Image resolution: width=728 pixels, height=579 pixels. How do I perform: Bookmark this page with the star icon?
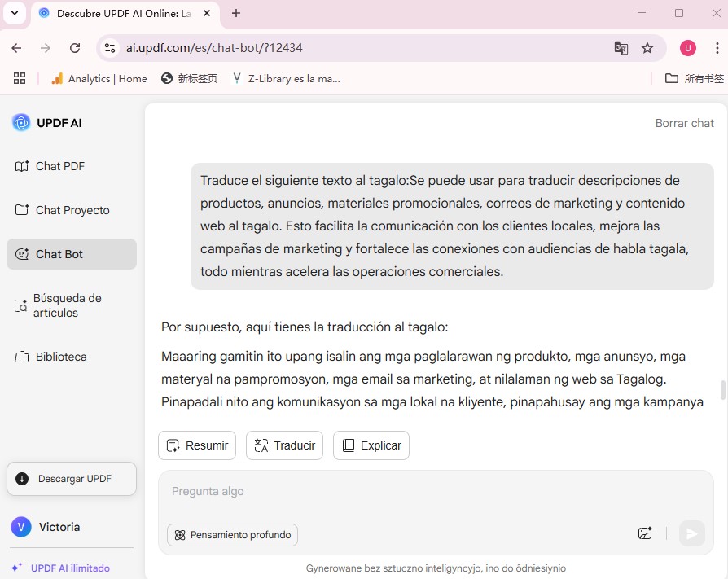[x=647, y=48]
